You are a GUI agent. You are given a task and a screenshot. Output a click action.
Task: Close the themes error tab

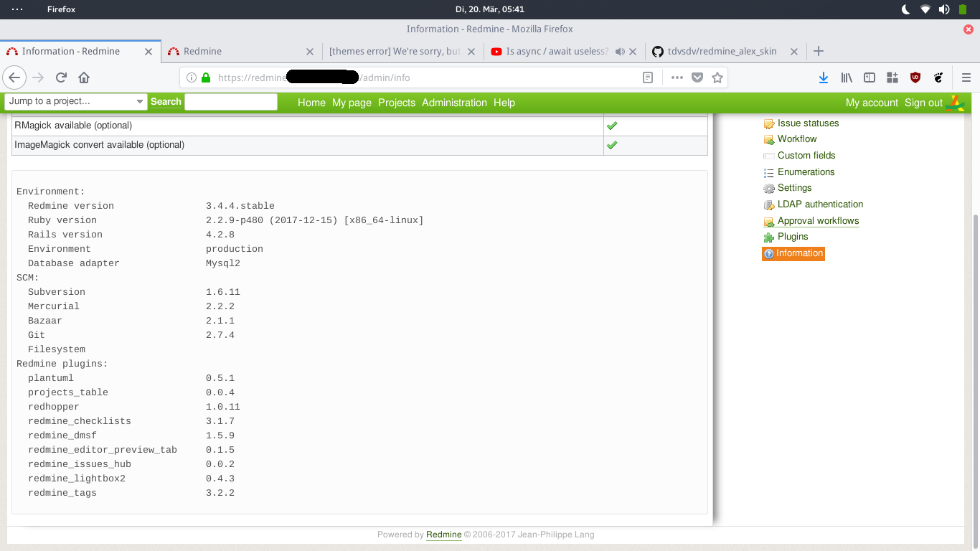[471, 52]
